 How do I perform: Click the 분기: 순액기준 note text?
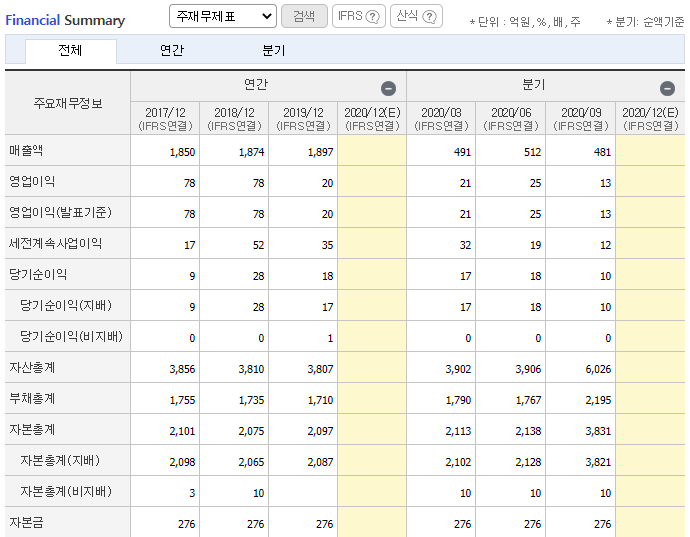coord(645,22)
